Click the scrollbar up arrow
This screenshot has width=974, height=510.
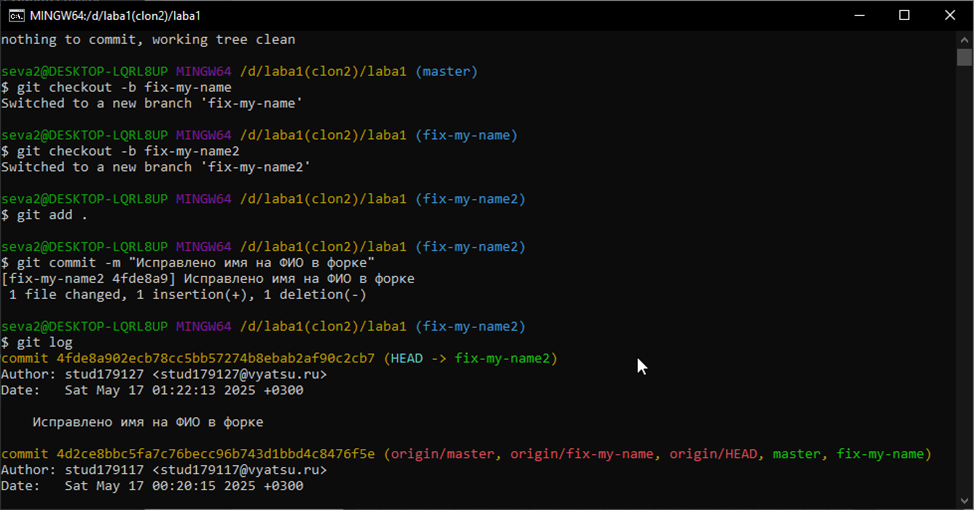(965, 38)
